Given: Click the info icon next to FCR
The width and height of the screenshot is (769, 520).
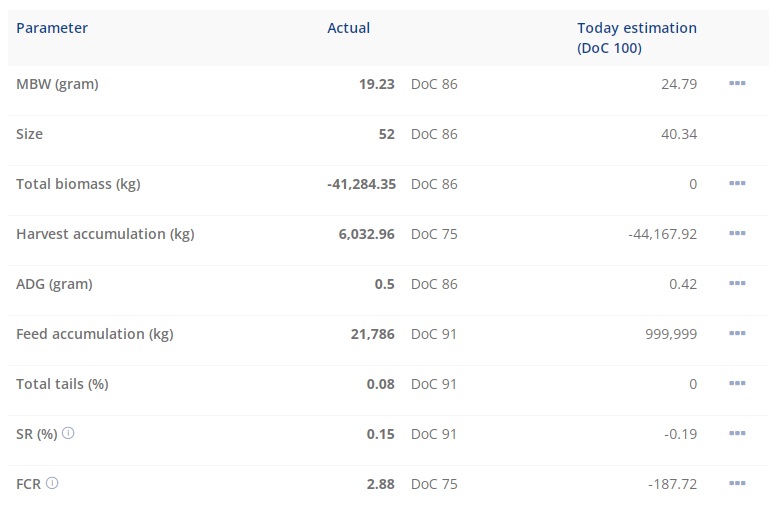Looking at the screenshot, I should tap(52, 484).
